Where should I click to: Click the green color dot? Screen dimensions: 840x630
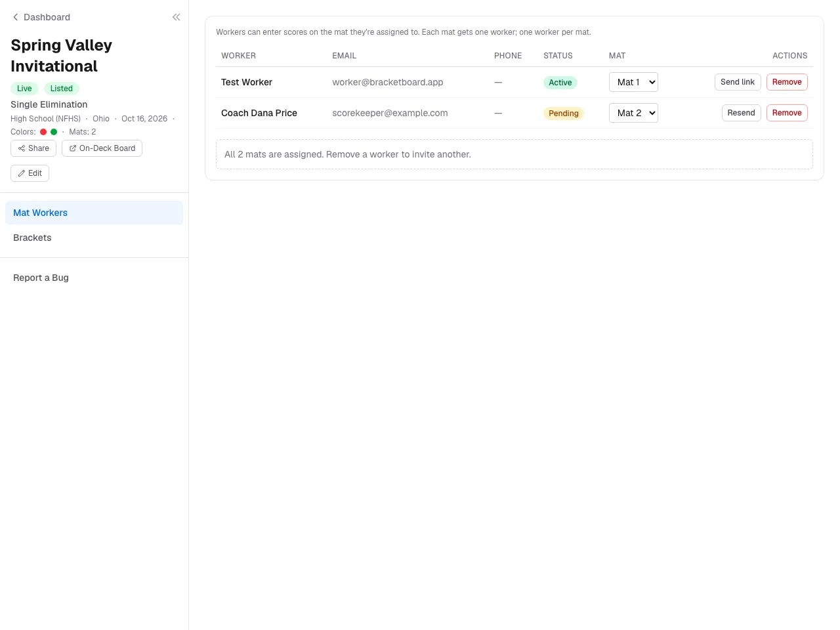pyautogui.click(x=54, y=132)
